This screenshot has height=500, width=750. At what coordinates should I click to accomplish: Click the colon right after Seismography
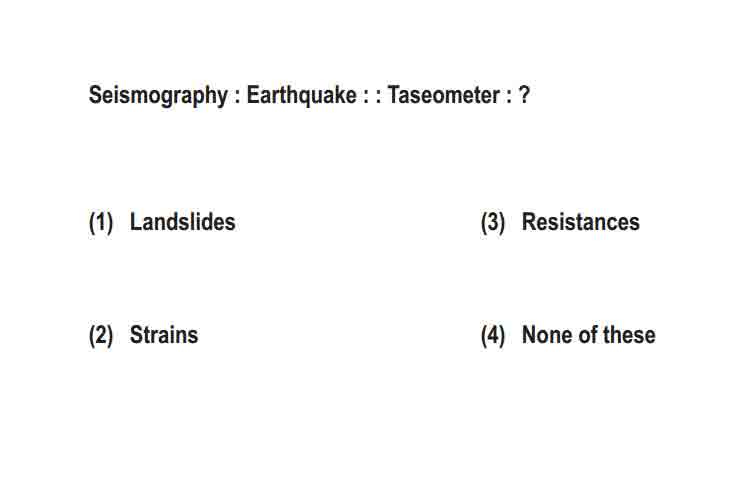coord(237,97)
